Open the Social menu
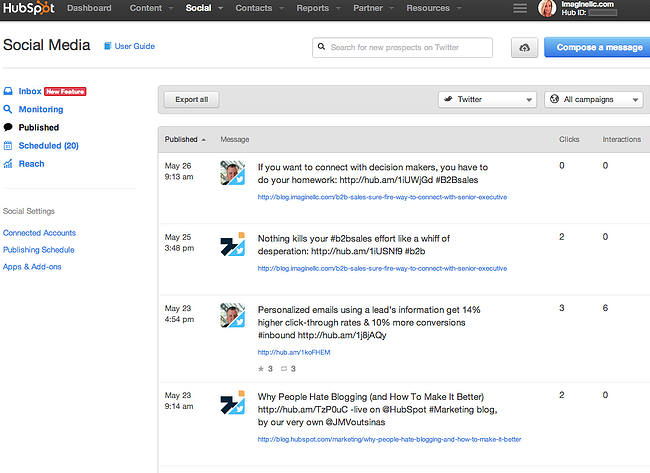The width and height of the screenshot is (650, 473). (198, 8)
